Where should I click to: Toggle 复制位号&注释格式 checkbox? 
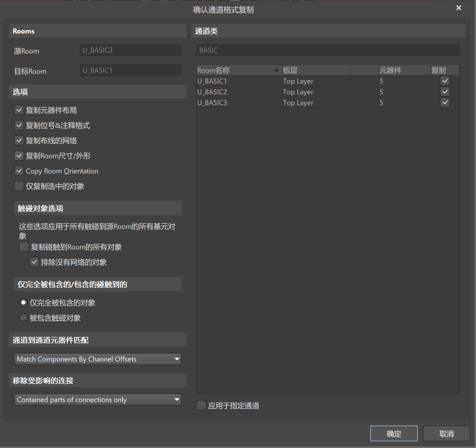[19, 125]
